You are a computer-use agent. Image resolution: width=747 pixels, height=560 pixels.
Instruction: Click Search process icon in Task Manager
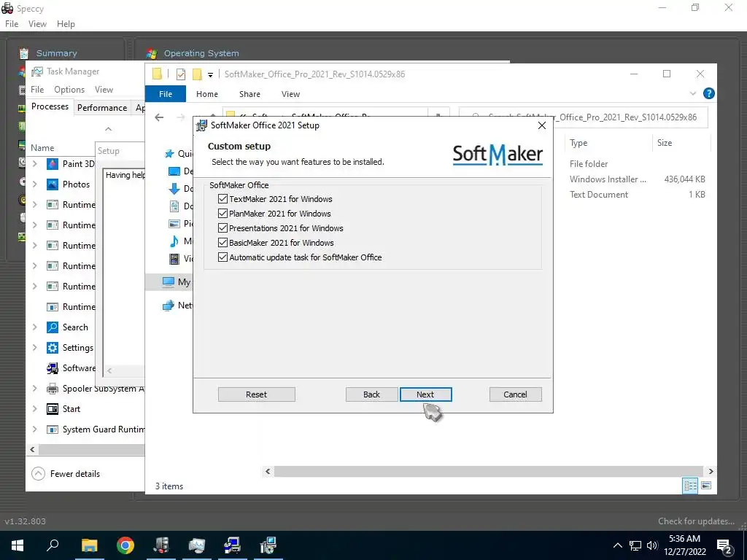(x=53, y=327)
